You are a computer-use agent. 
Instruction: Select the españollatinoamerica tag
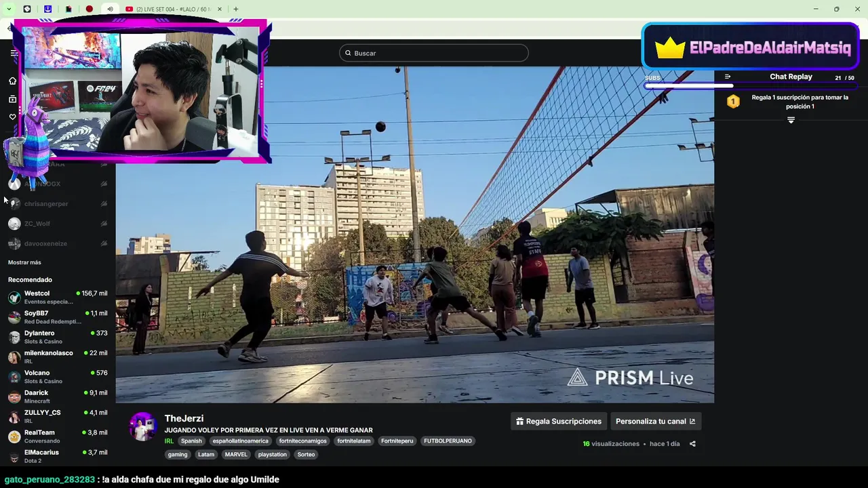pyautogui.click(x=240, y=441)
